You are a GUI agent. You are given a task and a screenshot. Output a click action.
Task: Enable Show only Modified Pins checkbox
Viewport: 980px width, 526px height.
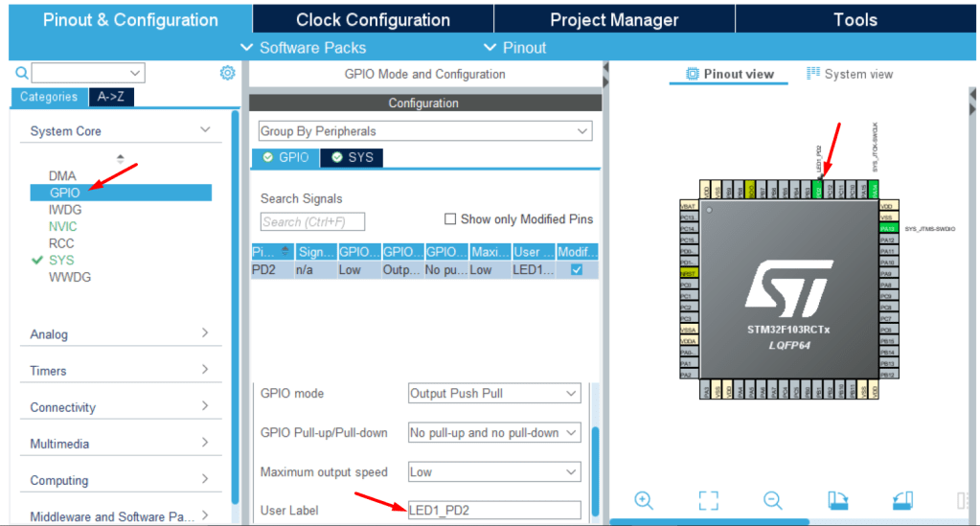(450, 219)
